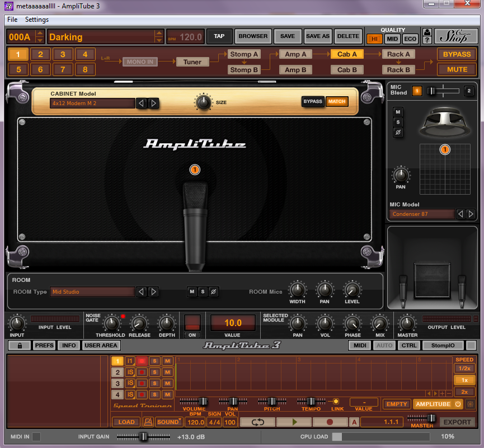Set quality to MID

pos(392,39)
